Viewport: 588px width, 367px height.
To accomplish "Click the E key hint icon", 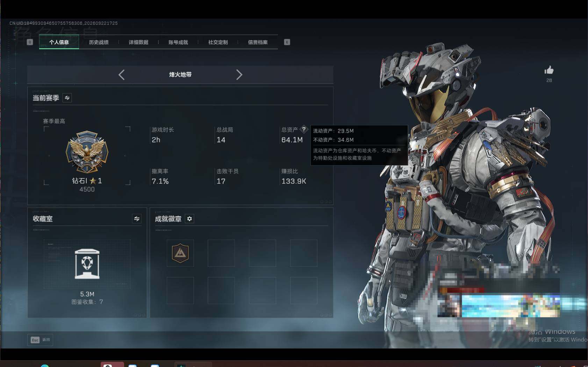I will point(287,42).
